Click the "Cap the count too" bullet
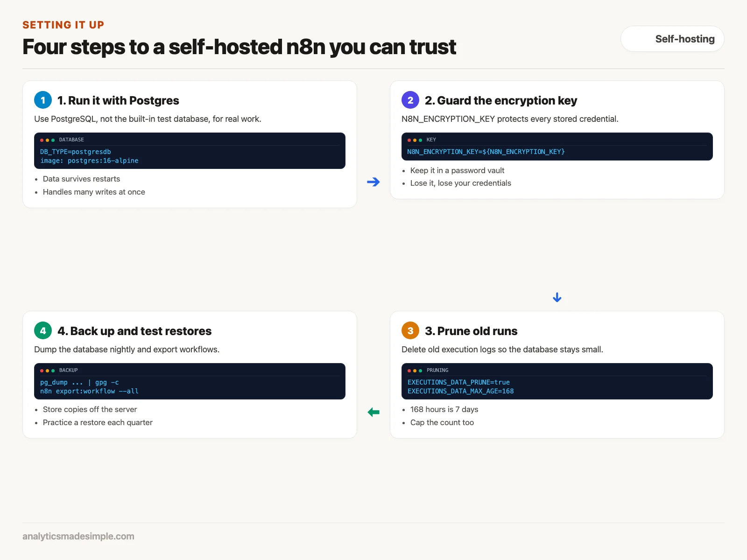Viewport: 747px width, 560px height. (x=442, y=422)
